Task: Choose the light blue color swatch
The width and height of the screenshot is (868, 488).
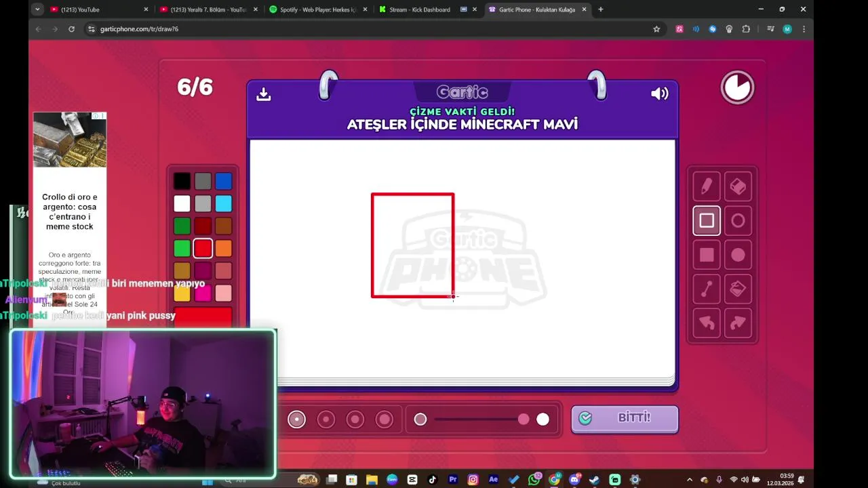Action: point(224,203)
